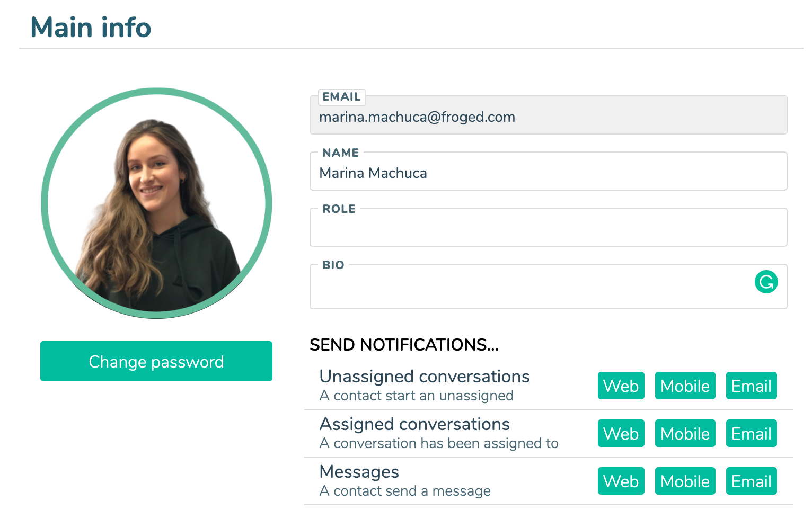Click the Messages notification row title

(x=359, y=472)
